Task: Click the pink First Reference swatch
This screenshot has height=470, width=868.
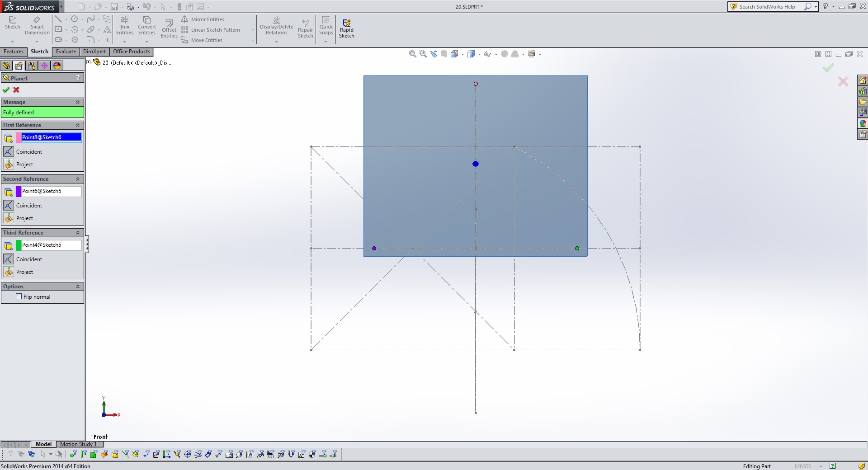Action: pos(19,138)
